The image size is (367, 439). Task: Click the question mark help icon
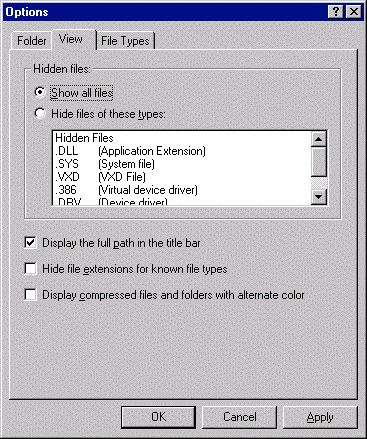click(x=336, y=12)
